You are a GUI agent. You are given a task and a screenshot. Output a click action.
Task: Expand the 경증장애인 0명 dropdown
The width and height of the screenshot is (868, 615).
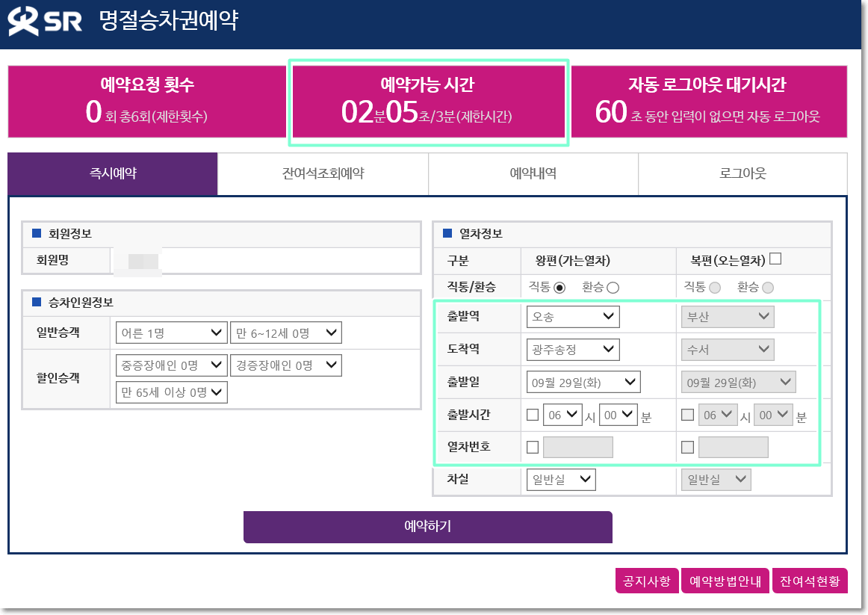[x=285, y=365]
